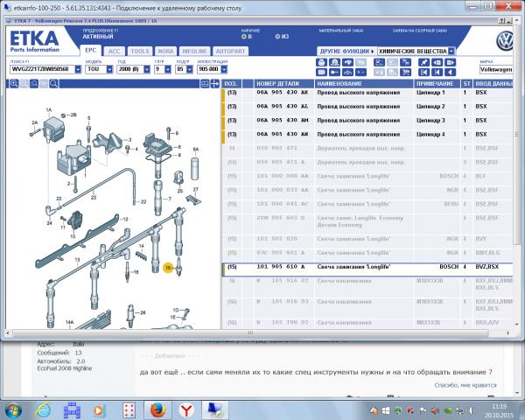Screen dimensions: 525x420
Task: Click the arrow-dash icon next to the car icon
Action: click(360, 72)
